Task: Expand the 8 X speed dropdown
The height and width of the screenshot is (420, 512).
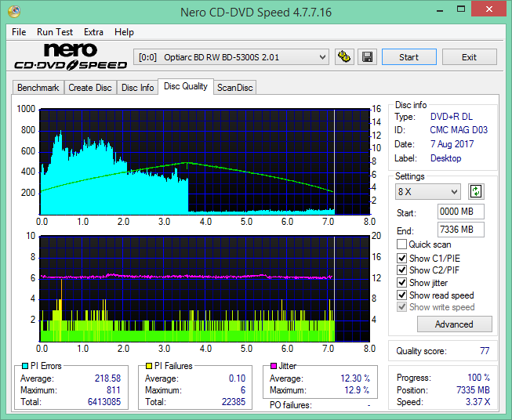Action: [428, 191]
